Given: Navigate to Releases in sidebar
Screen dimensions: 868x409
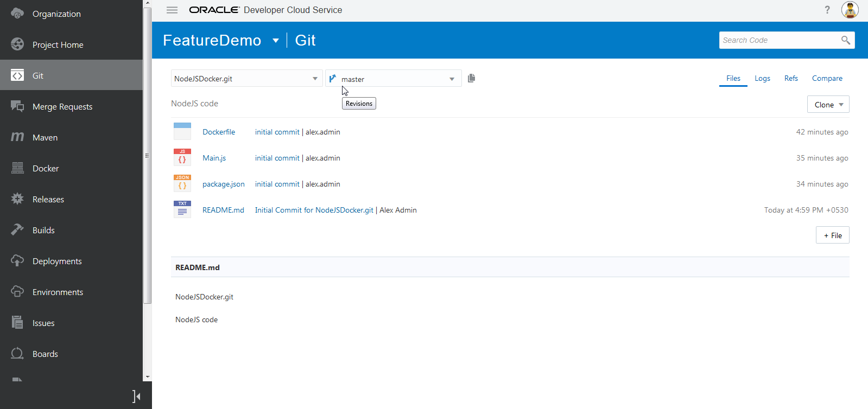Looking at the screenshot, I should pos(48,199).
